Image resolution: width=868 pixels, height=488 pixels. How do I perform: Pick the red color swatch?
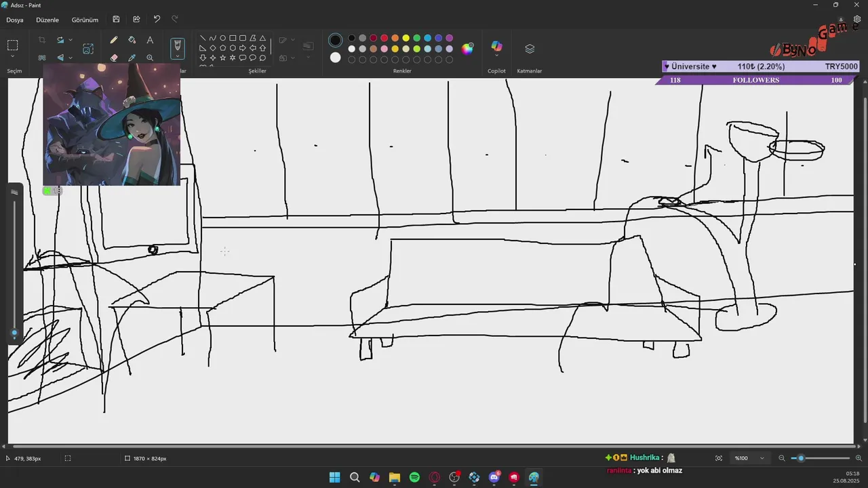click(x=384, y=38)
